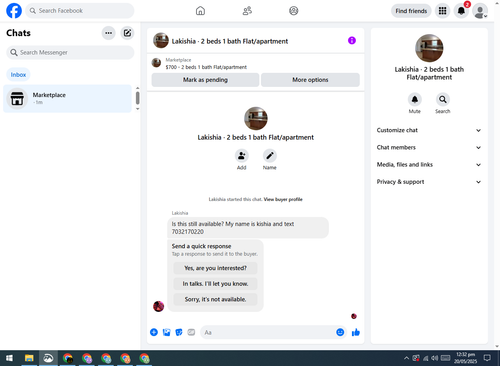Click Find friends button

411,11
